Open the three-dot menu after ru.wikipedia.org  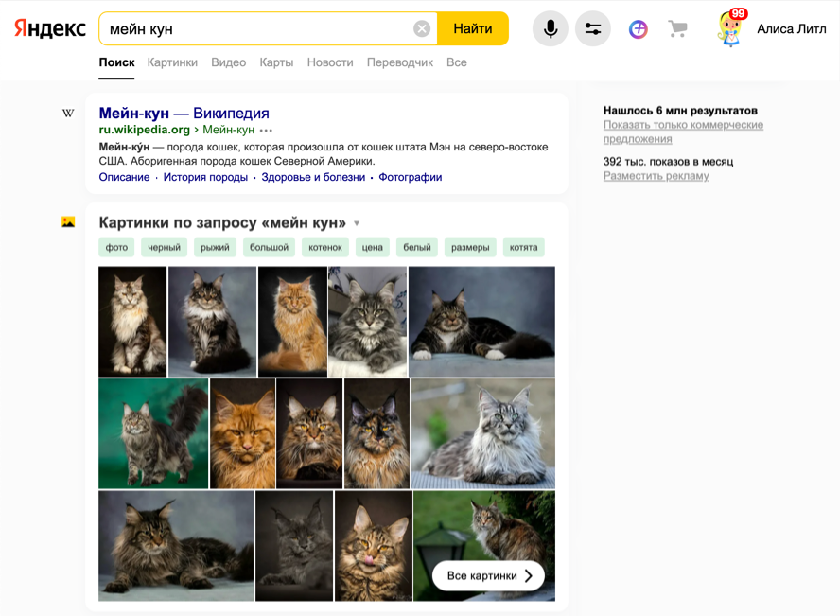pos(267,131)
